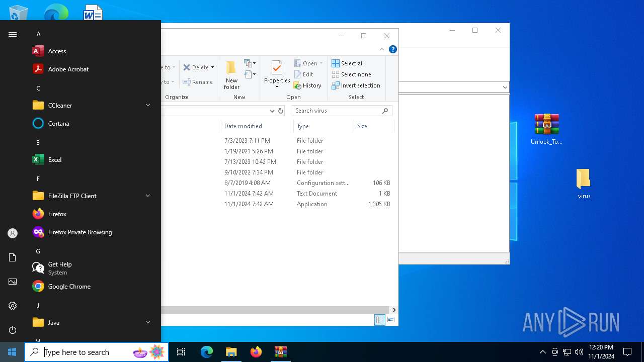Select the virus folder on desktop
Viewport: 644px width, 362px height.
pyautogui.click(x=584, y=184)
